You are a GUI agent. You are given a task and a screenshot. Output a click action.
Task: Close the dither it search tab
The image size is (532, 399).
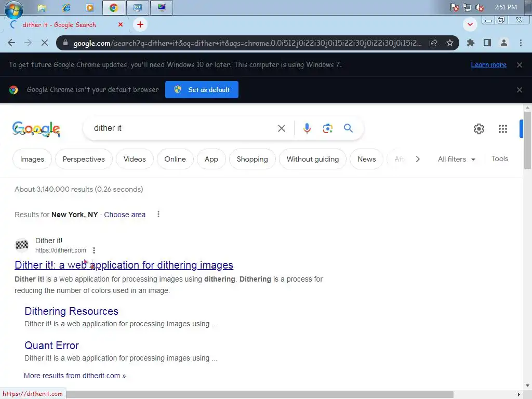coord(121,24)
